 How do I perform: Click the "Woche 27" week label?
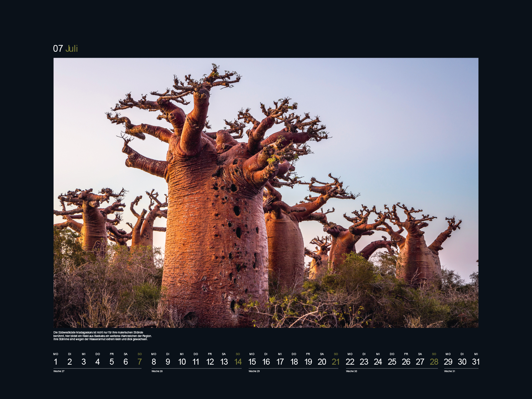[x=59, y=371]
